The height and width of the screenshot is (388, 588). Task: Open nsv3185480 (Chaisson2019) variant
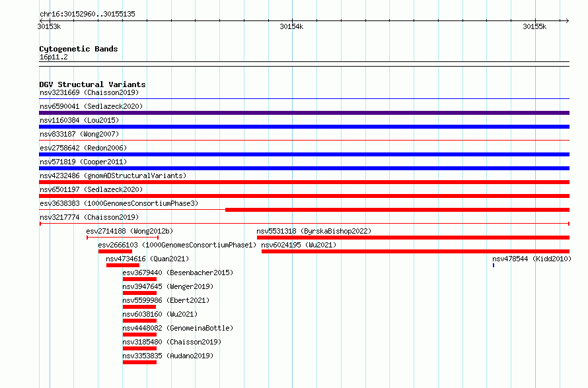(172, 342)
